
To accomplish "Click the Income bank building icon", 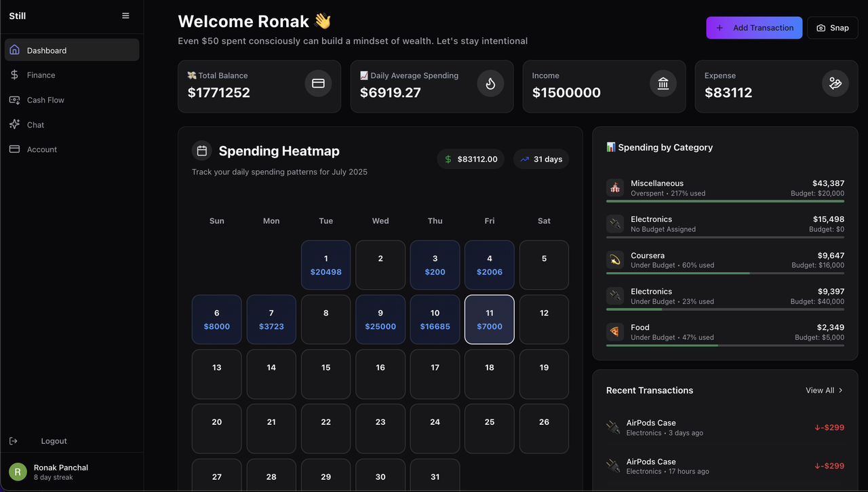I will [663, 83].
